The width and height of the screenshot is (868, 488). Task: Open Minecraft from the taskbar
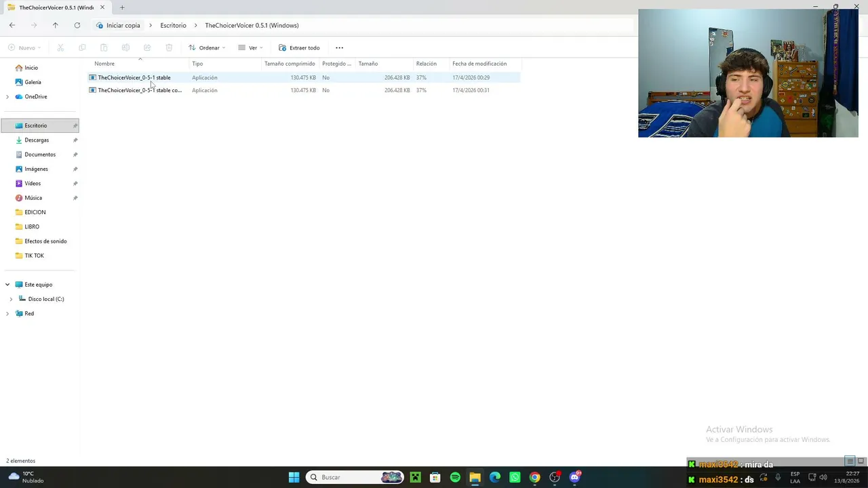[415, 477]
